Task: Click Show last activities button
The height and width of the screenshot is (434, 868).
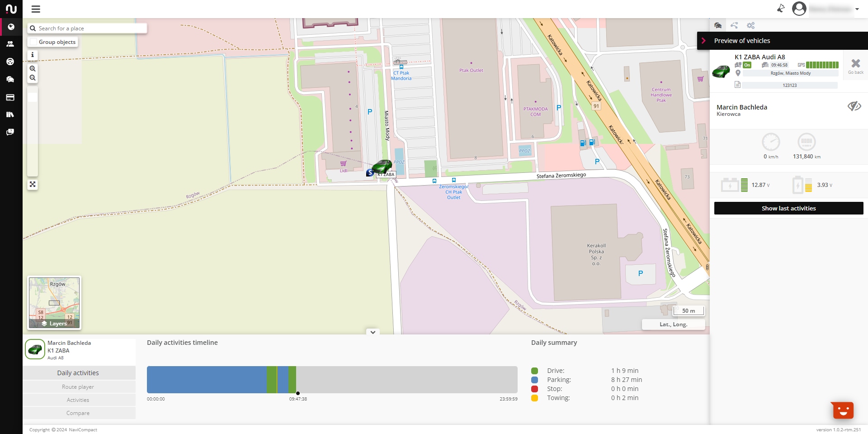Action: click(789, 208)
